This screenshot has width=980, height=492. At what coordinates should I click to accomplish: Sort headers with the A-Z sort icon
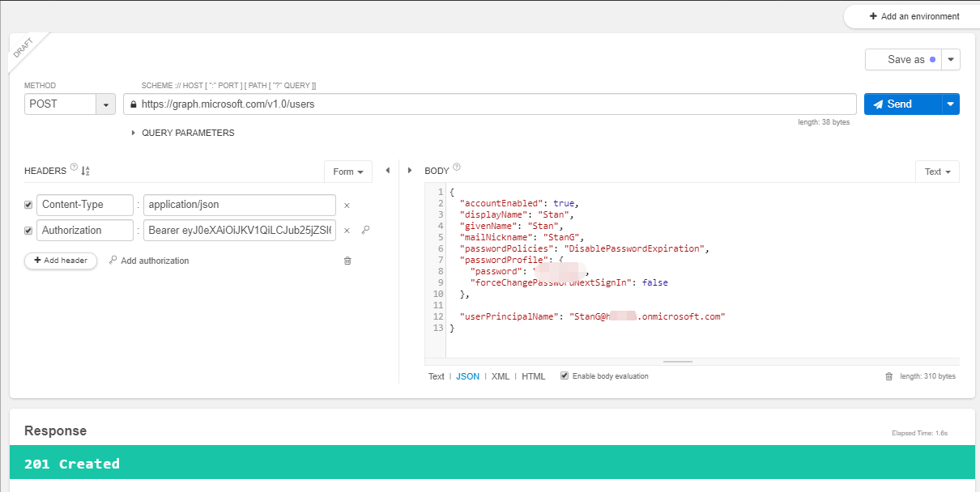(x=86, y=171)
